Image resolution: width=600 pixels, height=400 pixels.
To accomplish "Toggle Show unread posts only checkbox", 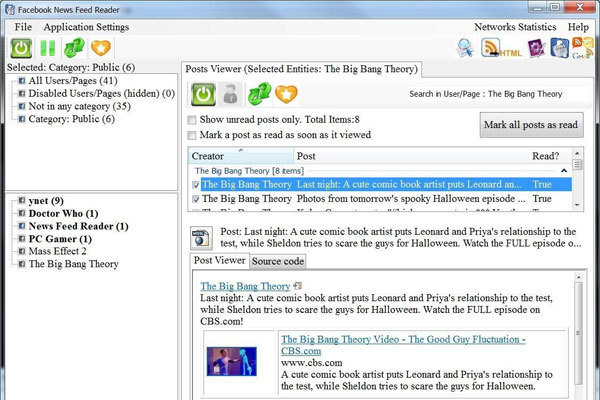I will point(192,120).
